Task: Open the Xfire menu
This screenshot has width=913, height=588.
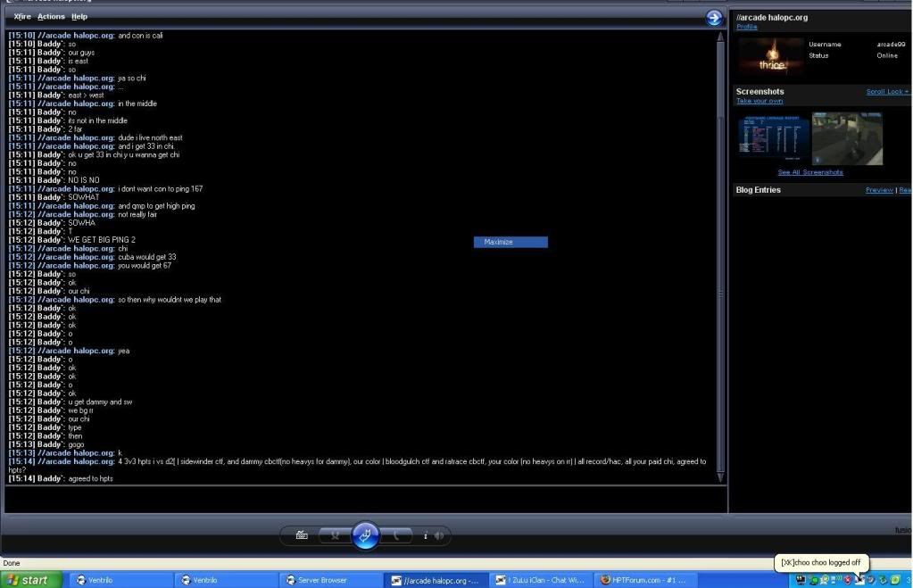Action: tap(22, 17)
